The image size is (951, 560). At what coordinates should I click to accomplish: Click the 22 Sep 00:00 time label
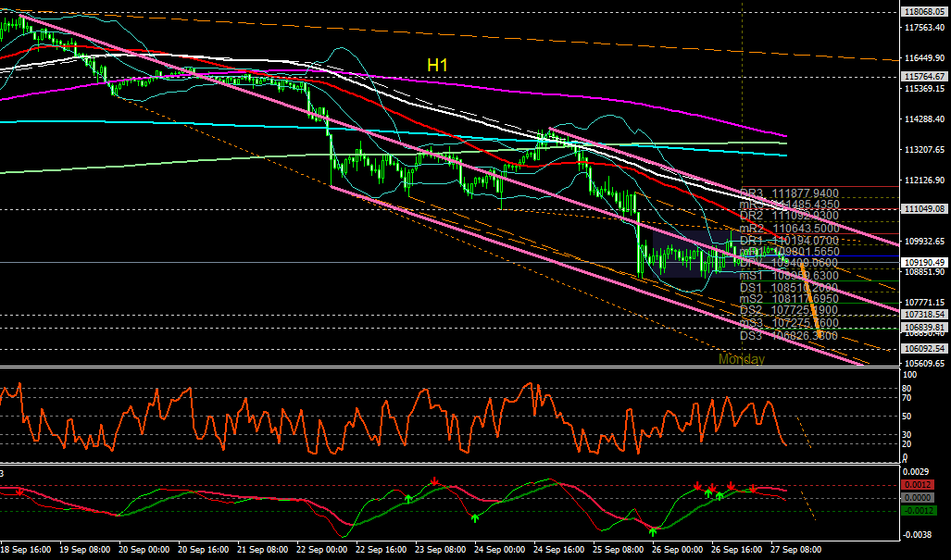click(321, 550)
